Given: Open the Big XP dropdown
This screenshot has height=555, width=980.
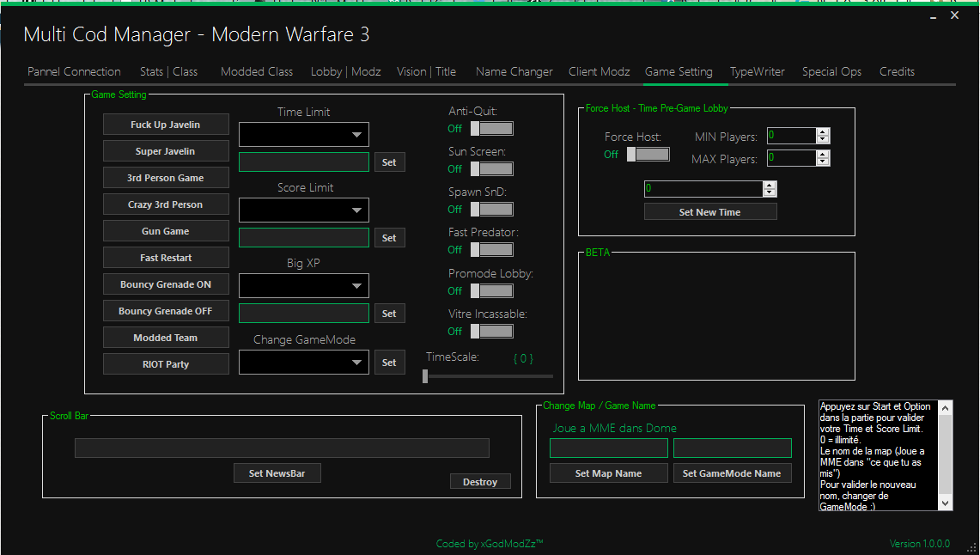Looking at the screenshot, I should point(304,285).
